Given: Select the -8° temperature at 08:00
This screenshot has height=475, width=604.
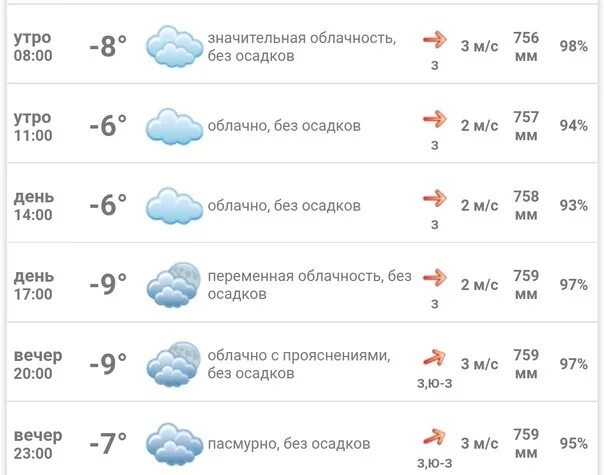Looking at the screenshot, I should [x=108, y=46].
